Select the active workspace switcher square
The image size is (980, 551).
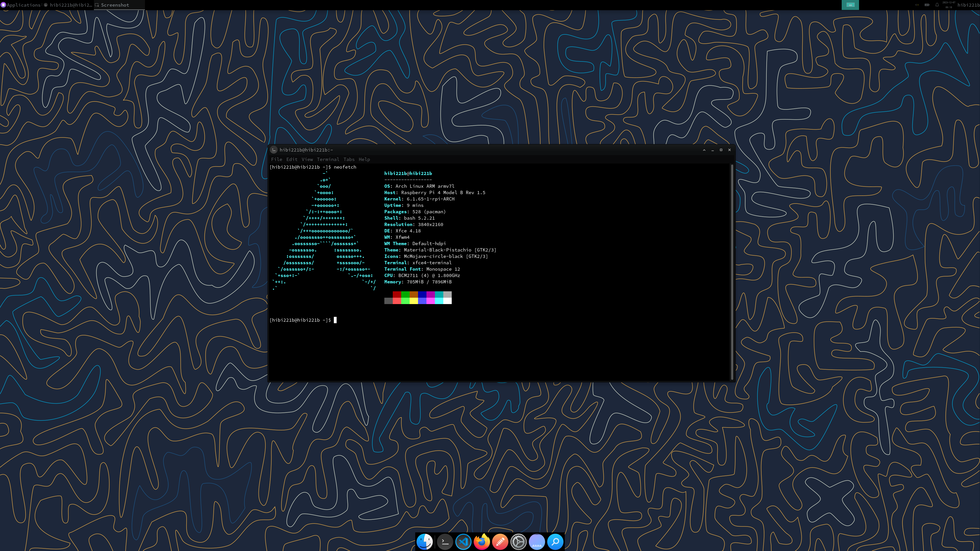(850, 5)
